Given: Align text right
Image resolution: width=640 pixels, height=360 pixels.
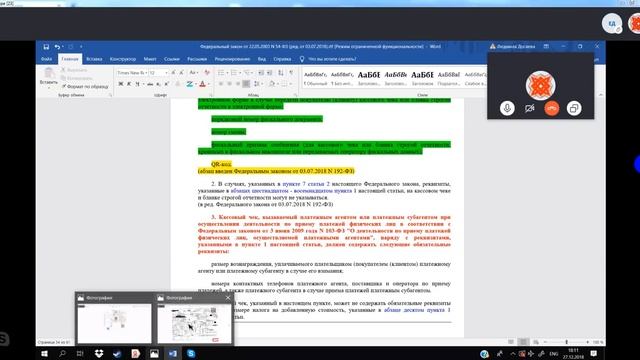Looking at the screenshot, I should (x=238, y=84).
